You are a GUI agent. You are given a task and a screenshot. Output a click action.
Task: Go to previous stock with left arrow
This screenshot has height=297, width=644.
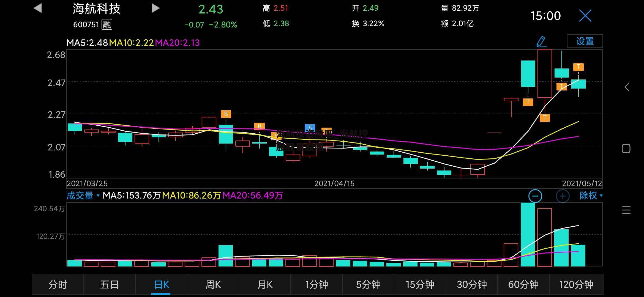coord(38,8)
